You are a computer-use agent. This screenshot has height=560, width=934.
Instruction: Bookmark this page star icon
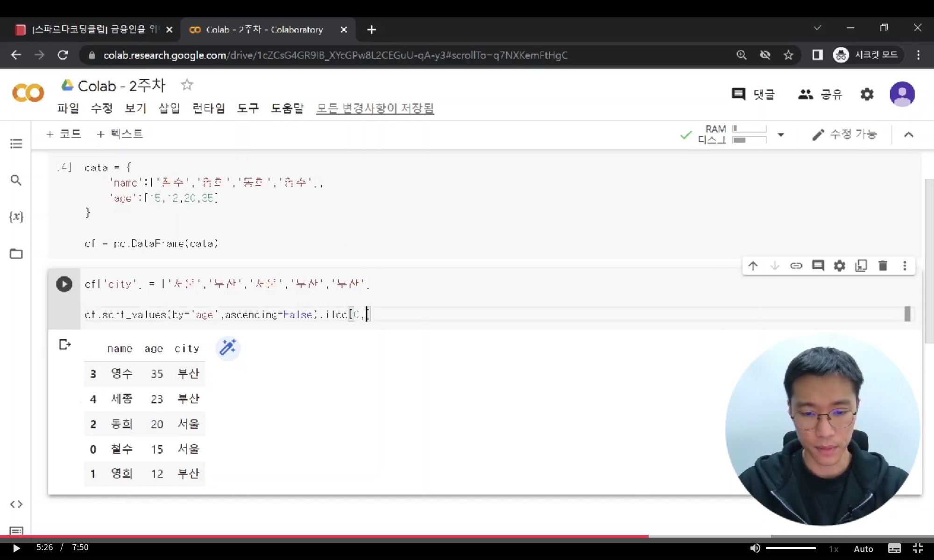pyautogui.click(x=788, y=55)
